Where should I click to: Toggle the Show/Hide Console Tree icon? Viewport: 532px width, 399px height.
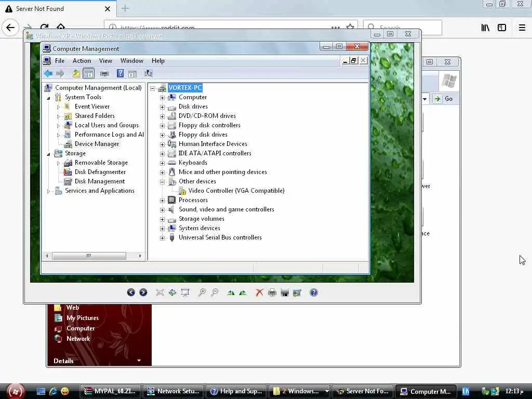coord(88,74)
